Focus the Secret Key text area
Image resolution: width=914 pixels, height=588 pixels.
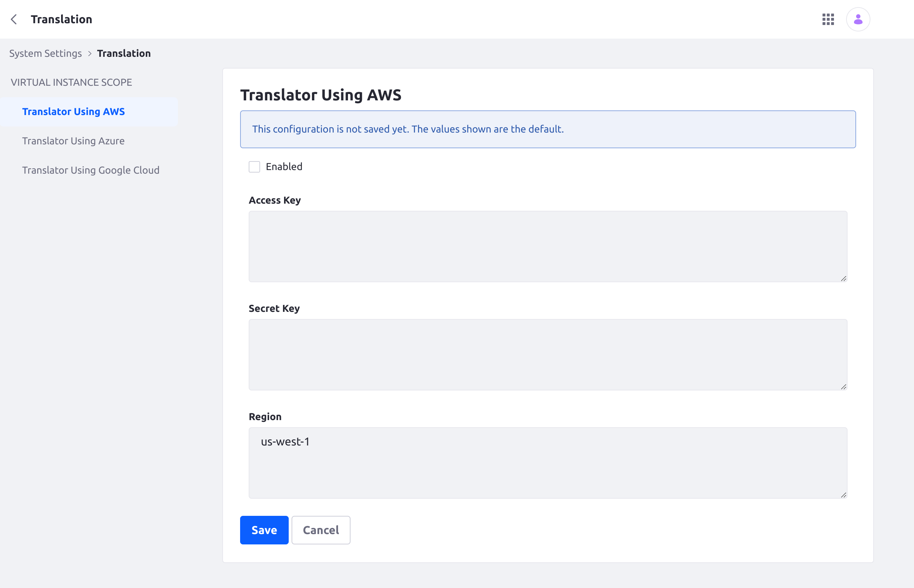tap(548, 355)
